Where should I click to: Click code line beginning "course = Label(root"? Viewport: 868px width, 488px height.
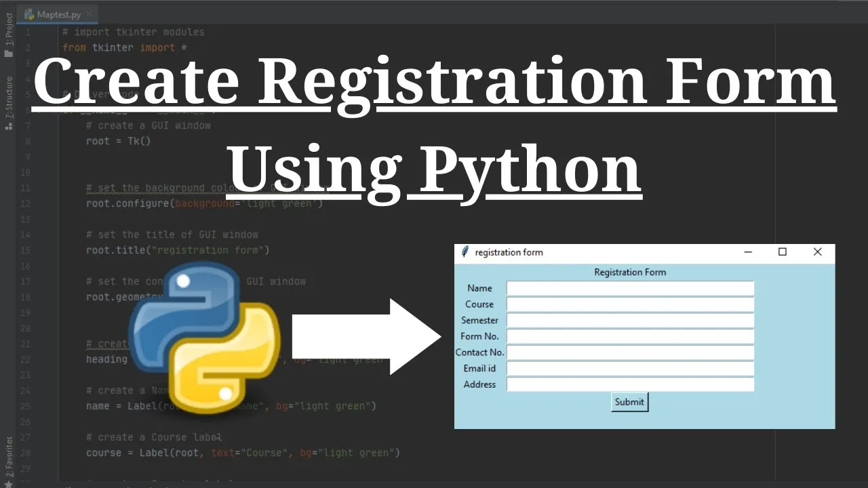coord(243,453)
